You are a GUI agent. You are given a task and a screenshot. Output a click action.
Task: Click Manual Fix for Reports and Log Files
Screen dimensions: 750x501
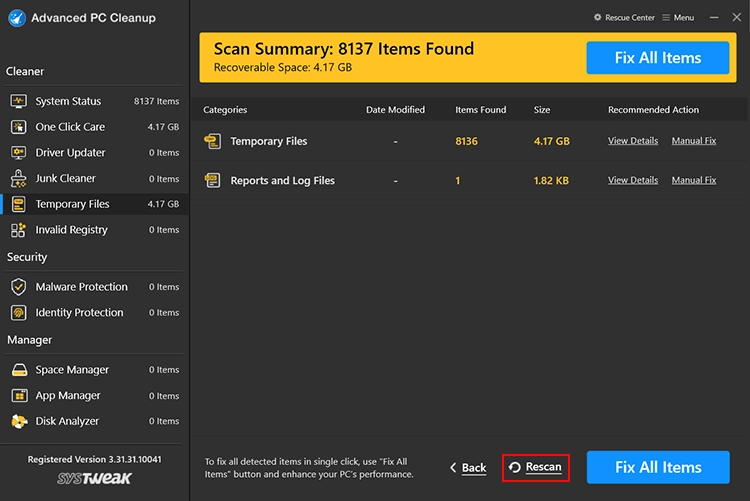pos(694,180)
